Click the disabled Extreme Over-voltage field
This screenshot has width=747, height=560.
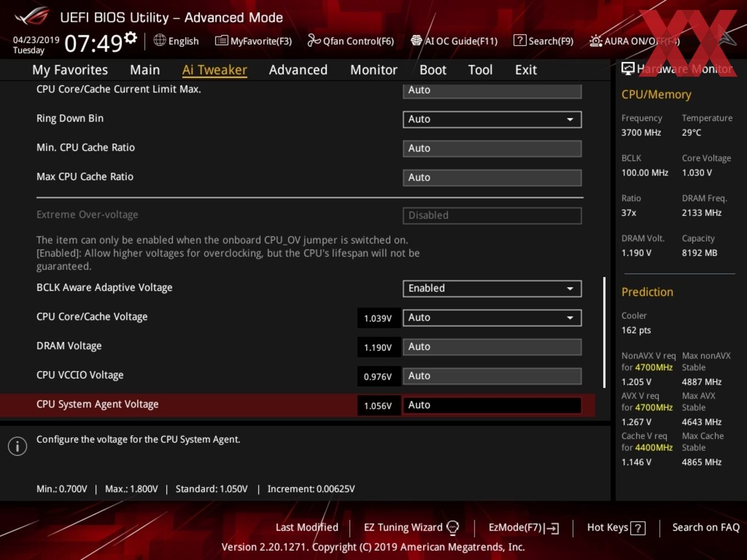(492, 215)
